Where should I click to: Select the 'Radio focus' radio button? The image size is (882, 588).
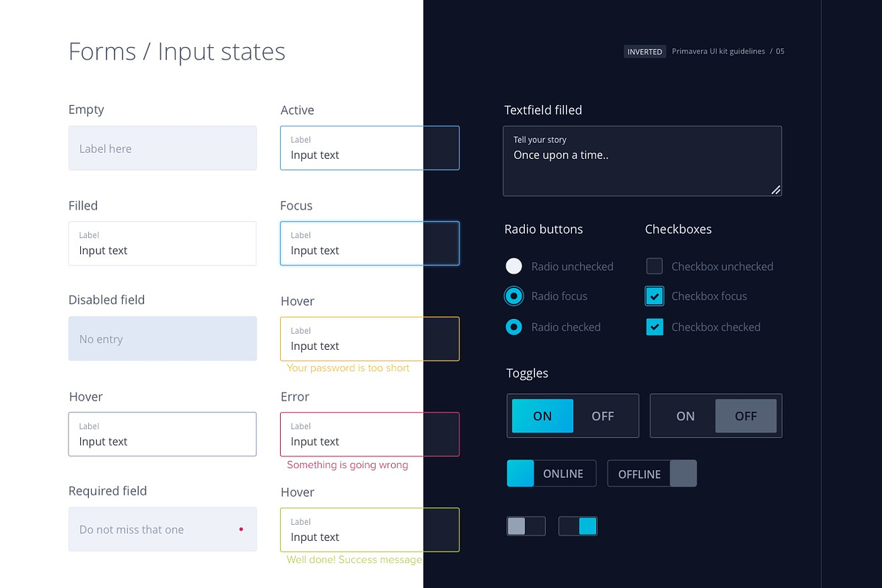pos(514,296)
